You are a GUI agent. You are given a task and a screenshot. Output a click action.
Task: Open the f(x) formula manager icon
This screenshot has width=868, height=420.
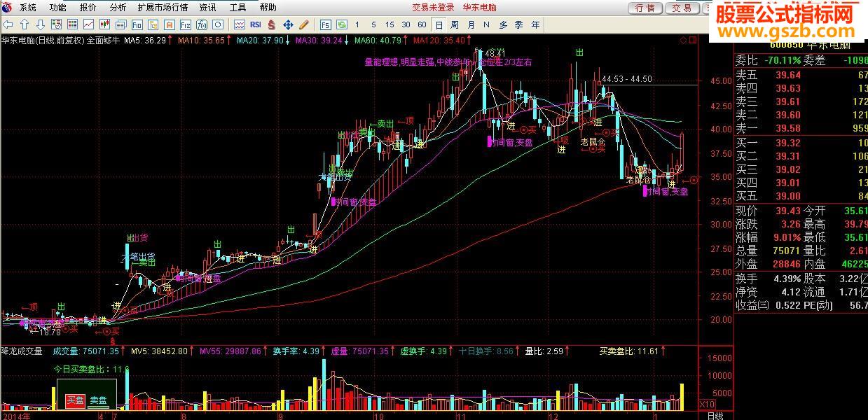[x=201, y=24]
